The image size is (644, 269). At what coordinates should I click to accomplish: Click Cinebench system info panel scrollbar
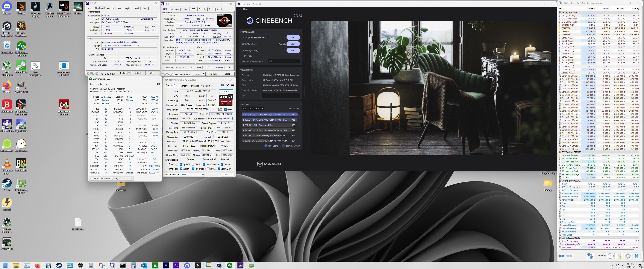[304, 91]
